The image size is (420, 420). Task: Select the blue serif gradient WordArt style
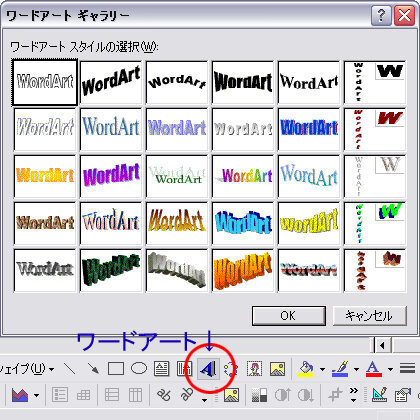[111, 129]
